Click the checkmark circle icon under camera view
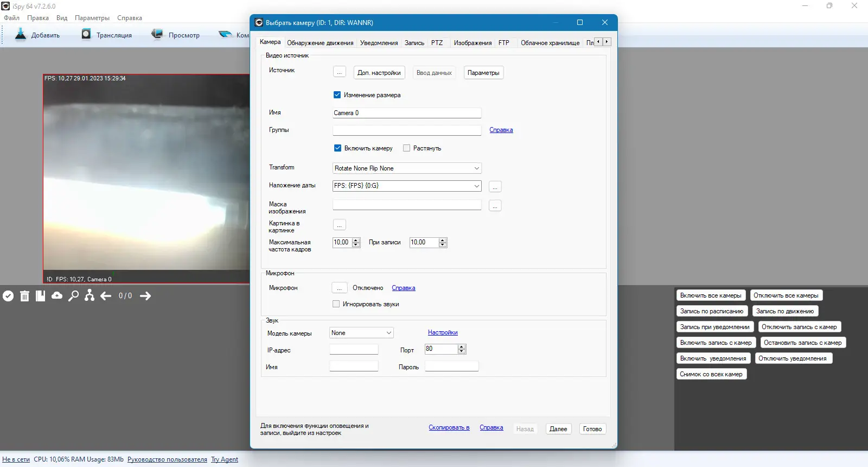 8,296
